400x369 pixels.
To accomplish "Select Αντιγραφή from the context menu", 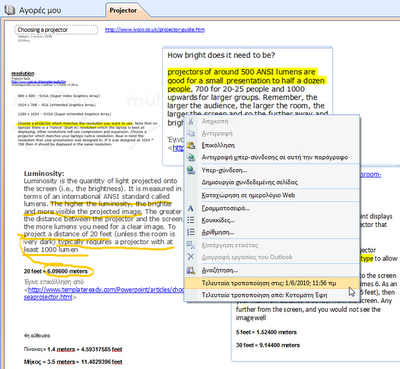I will pyautogui.click(x=271, y=133).
